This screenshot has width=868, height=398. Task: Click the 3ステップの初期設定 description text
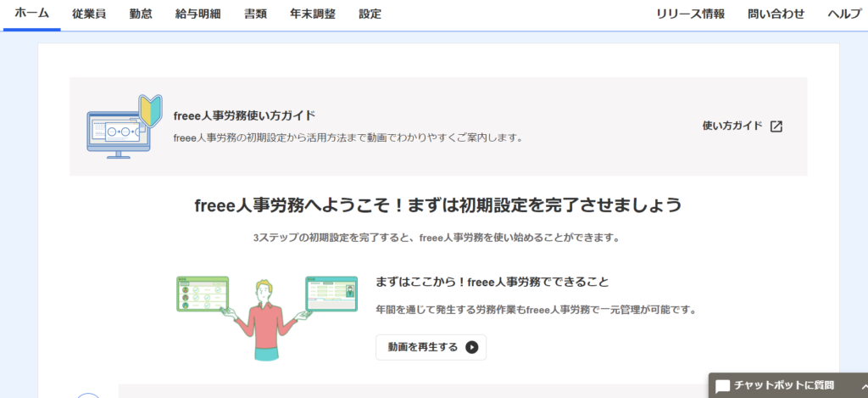437,238
